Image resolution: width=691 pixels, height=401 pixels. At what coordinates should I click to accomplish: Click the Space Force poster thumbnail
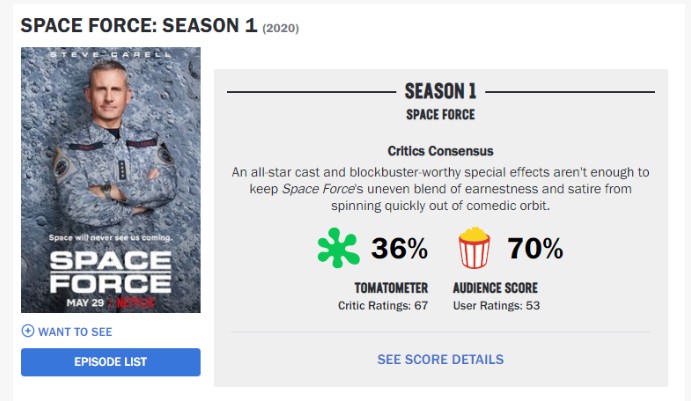[111, 180]
